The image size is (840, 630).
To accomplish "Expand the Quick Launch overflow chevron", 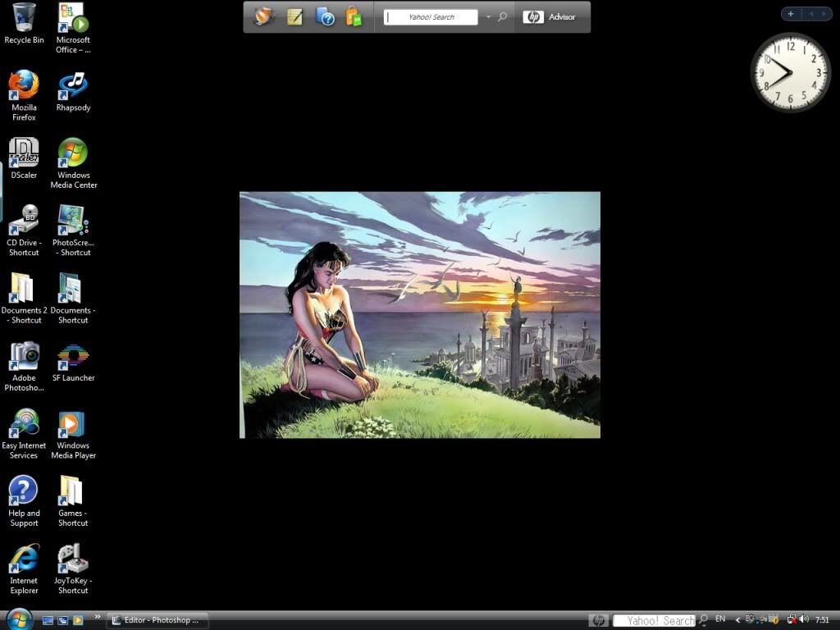I will pyautogui.click(x=98, y=617).
